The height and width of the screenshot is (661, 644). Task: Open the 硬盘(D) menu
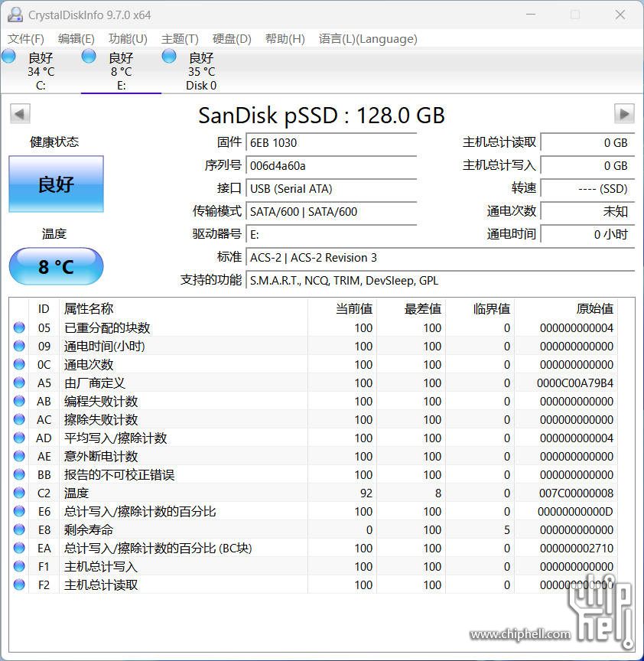[232, 39]
